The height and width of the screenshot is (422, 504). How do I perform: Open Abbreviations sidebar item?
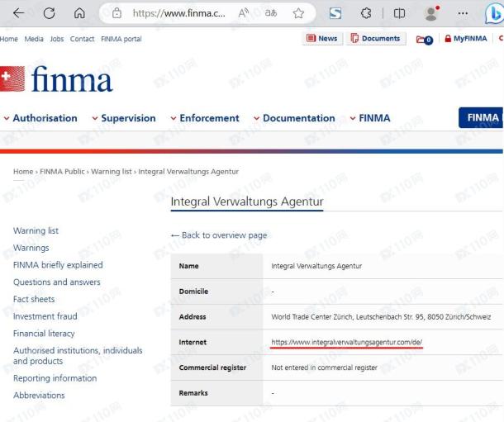point(39,396)
